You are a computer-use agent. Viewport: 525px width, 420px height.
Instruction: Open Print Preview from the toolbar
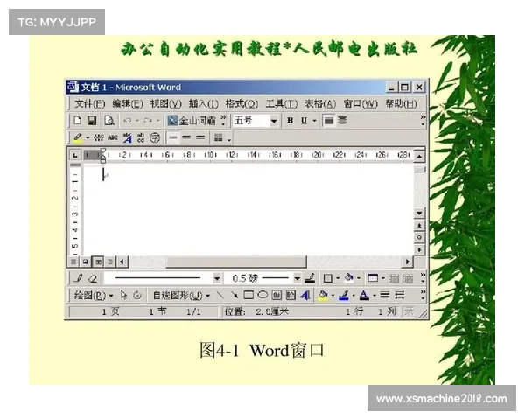click(x=109, y=120)
